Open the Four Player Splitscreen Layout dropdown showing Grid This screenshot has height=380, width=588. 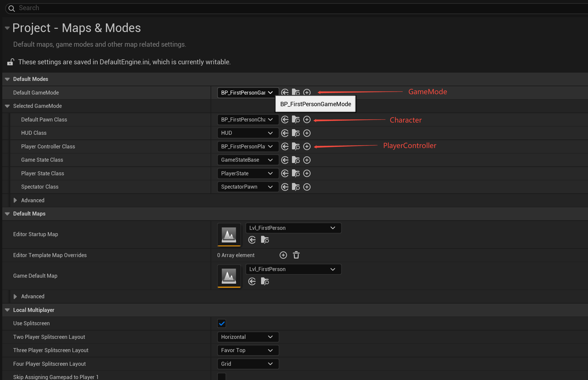pyautogui.click(x=248, y=364)
